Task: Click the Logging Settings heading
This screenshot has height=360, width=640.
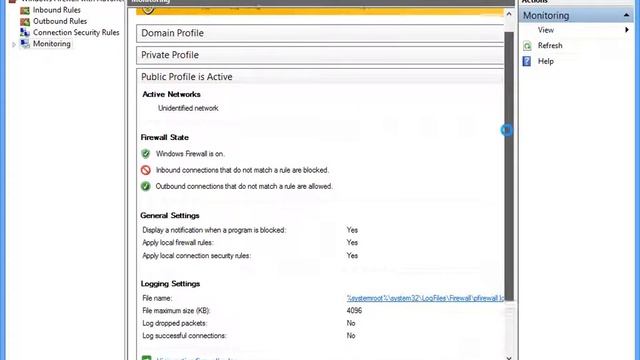Action: point(170,284)
